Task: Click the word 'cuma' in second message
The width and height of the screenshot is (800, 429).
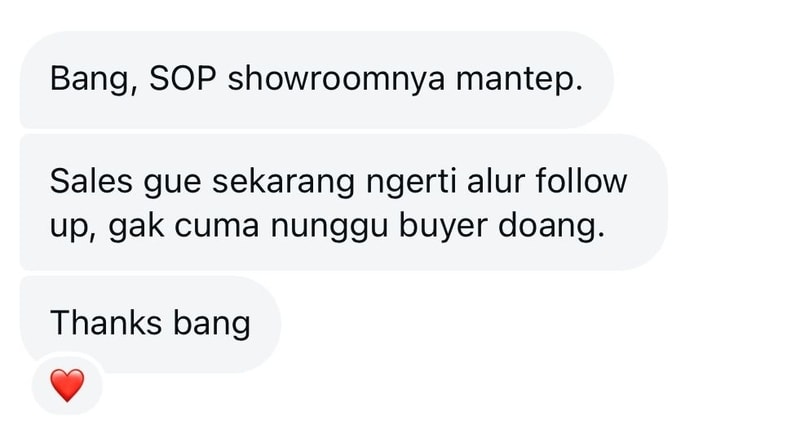Action: pyautogui.click(x=217, y=226)
